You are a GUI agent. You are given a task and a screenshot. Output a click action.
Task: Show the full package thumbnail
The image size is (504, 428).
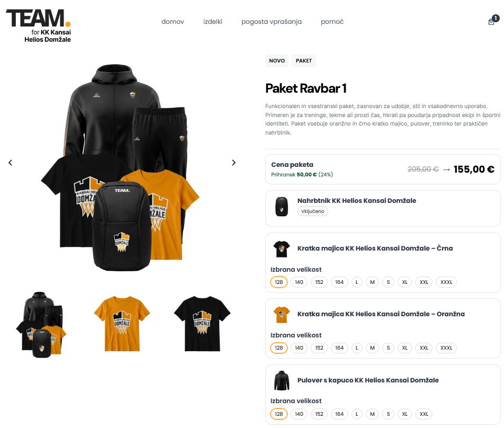(x=41, y=324)
